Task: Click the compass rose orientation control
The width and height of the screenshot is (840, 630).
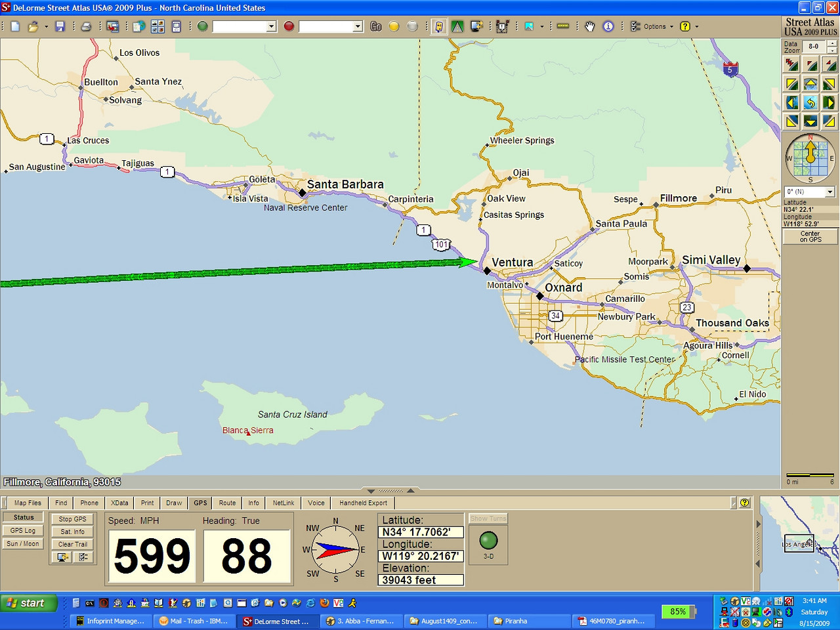Action: coord(810,158)
